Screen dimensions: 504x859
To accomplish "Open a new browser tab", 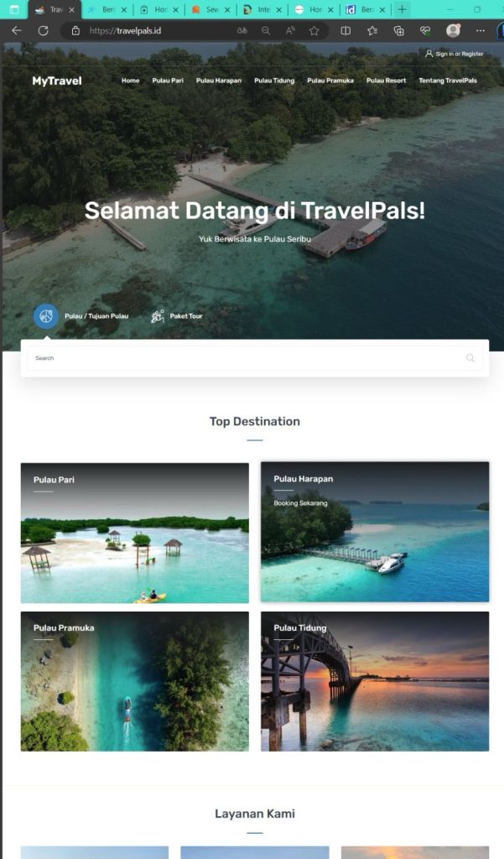I will click(x=402, y=9).
